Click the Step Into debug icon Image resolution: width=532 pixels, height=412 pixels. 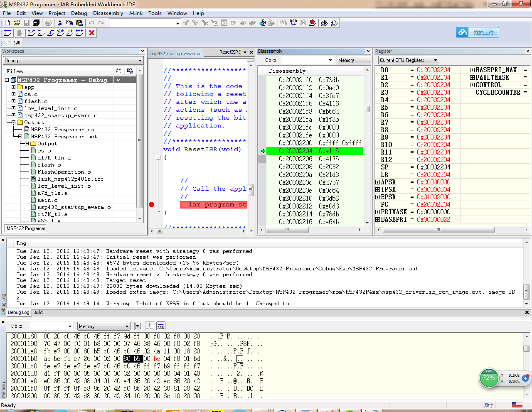click(41, 33)
